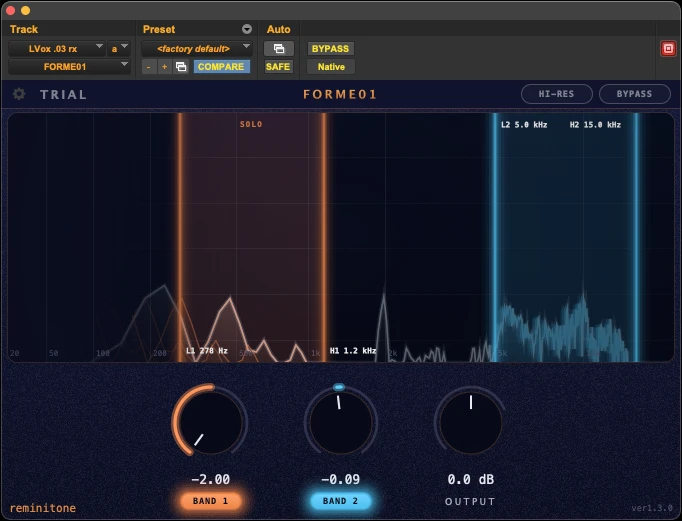Click the orange L1 278 Hz band edge

(x=180, y=237)
